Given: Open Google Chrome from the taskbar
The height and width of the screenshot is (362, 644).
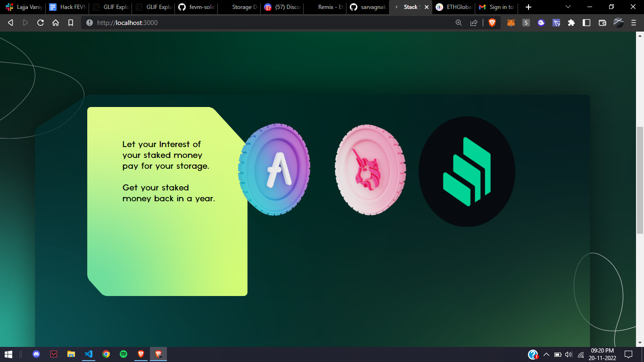Looking at the screenshot, I should coord(106,354).
